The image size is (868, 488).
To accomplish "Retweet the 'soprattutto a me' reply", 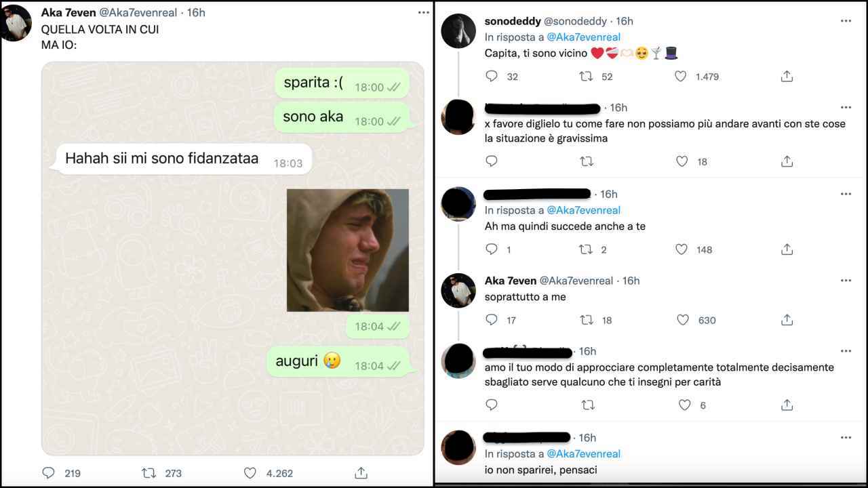I will click(587, 319).
